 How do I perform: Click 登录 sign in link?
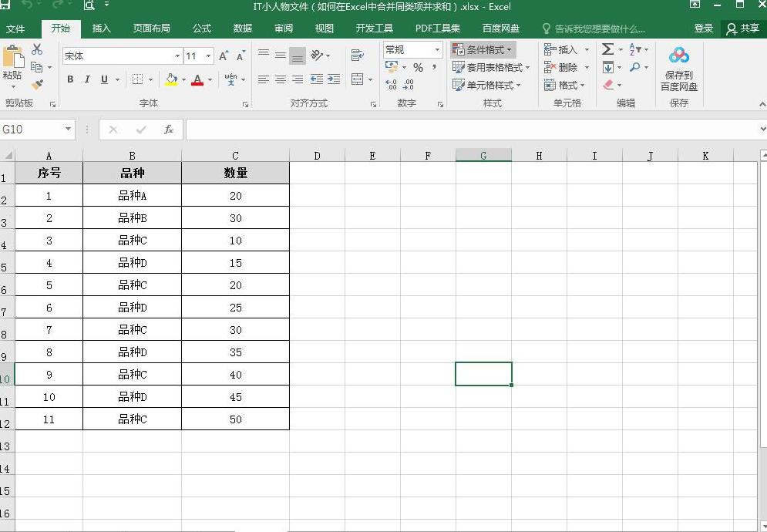click(704, 29)
